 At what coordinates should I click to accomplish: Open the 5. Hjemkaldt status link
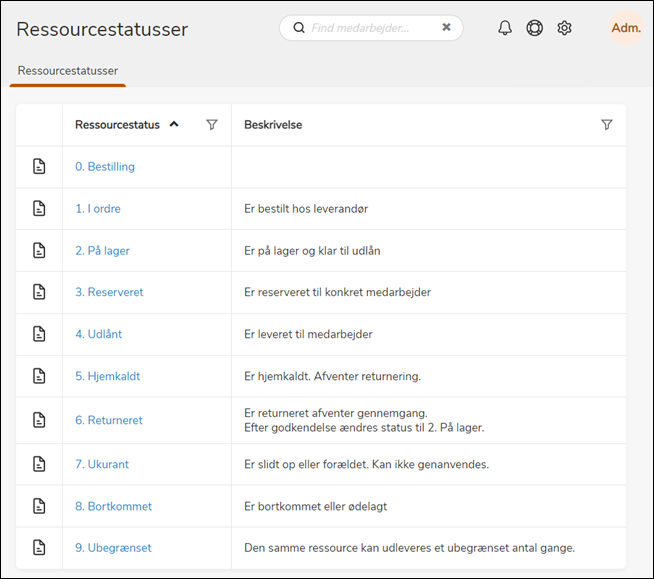(107, 376)
